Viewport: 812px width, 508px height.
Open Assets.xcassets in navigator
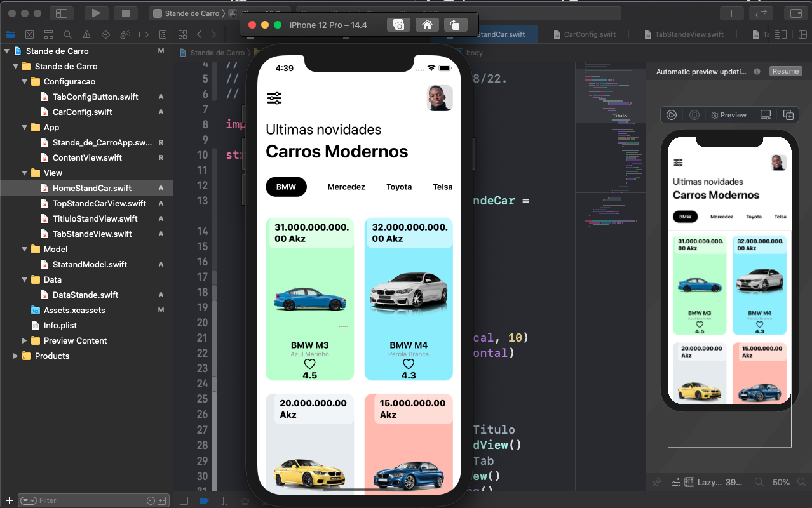[x=74, y=310]
